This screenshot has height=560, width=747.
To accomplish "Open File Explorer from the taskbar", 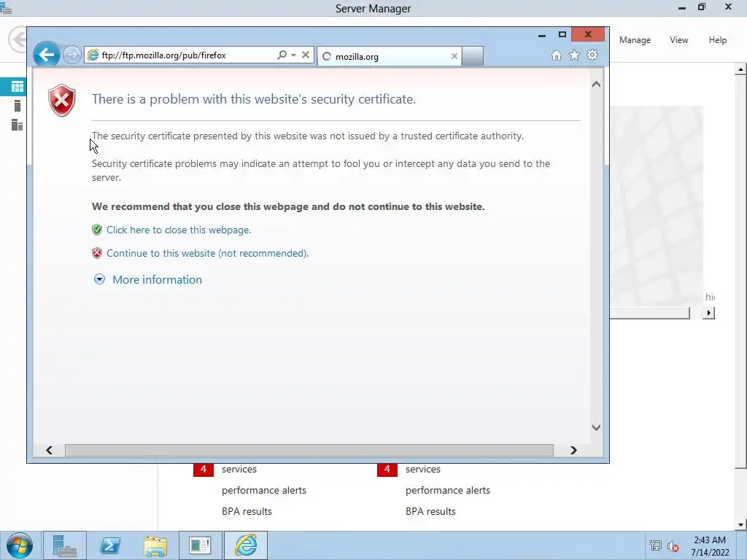I will pos(155,545).
